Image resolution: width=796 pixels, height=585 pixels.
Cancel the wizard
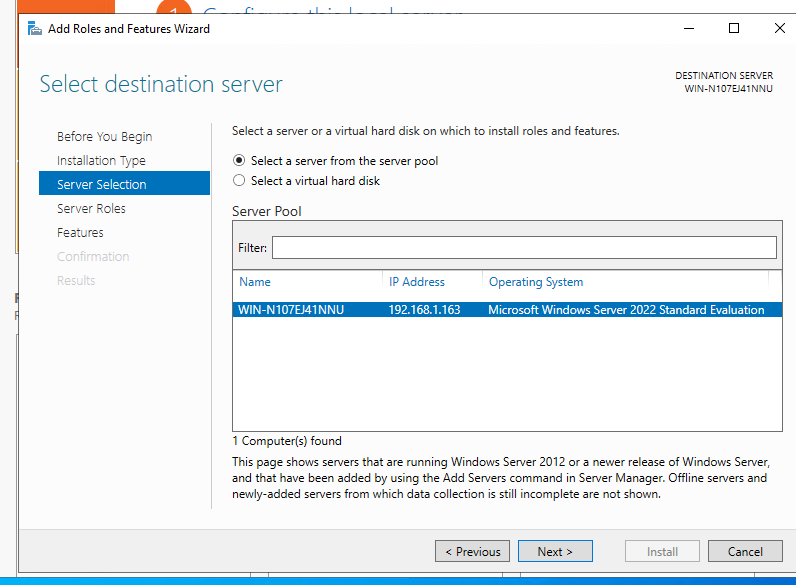coord(745,551)
